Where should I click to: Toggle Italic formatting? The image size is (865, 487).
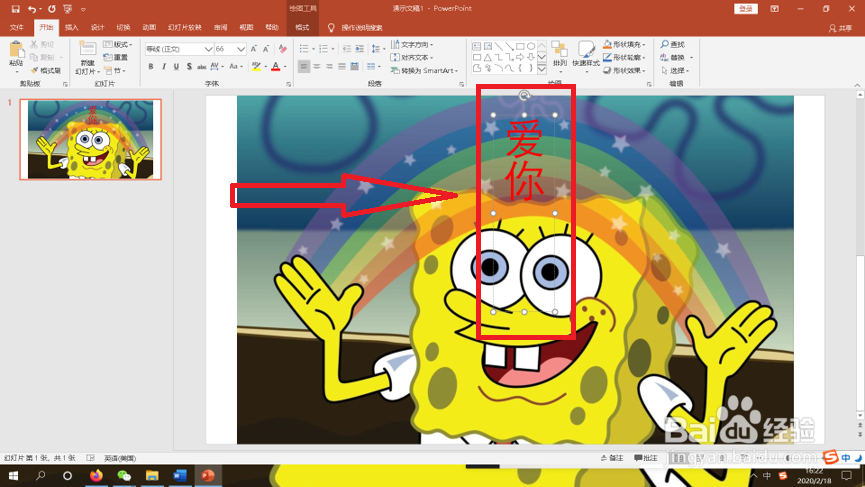(163, 67)
